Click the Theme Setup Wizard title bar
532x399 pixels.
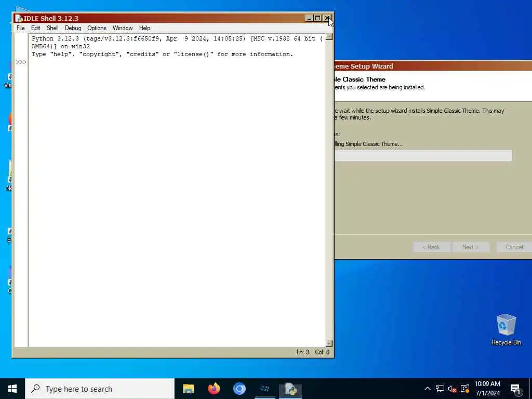[433, 66]
